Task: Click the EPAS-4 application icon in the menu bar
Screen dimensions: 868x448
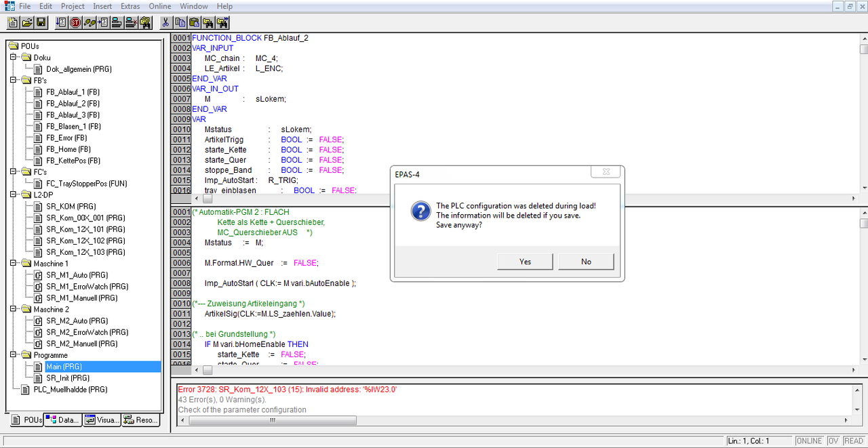Action: [x=9, y=6]
